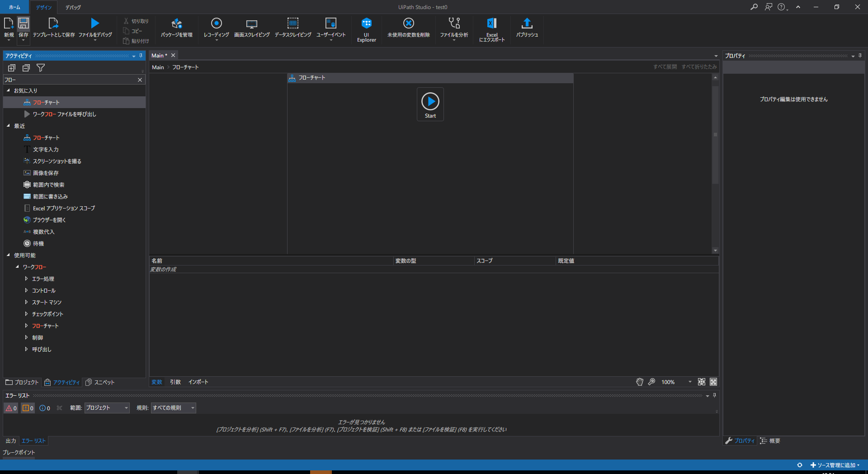Click コピー (copy) in ribbon
The image size is (868, 474).
133,31
